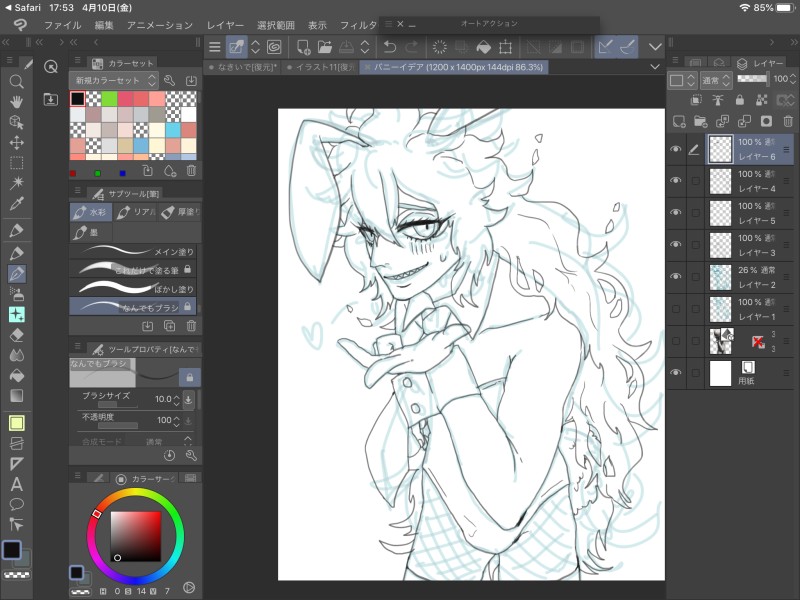The width and height of the screenshot is (800, 600).
Task: Select the Auto Select magic wand tool
Action: click(x=16, y=183)
